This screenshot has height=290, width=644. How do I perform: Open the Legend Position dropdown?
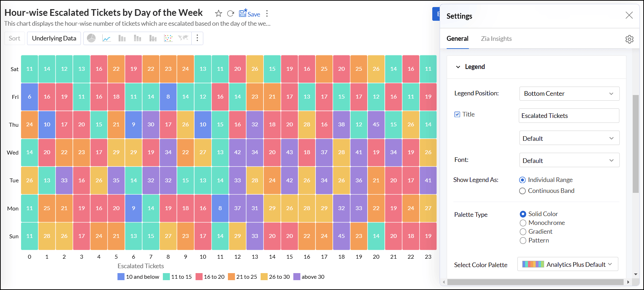pyautogui.click(x=569, y=94)
